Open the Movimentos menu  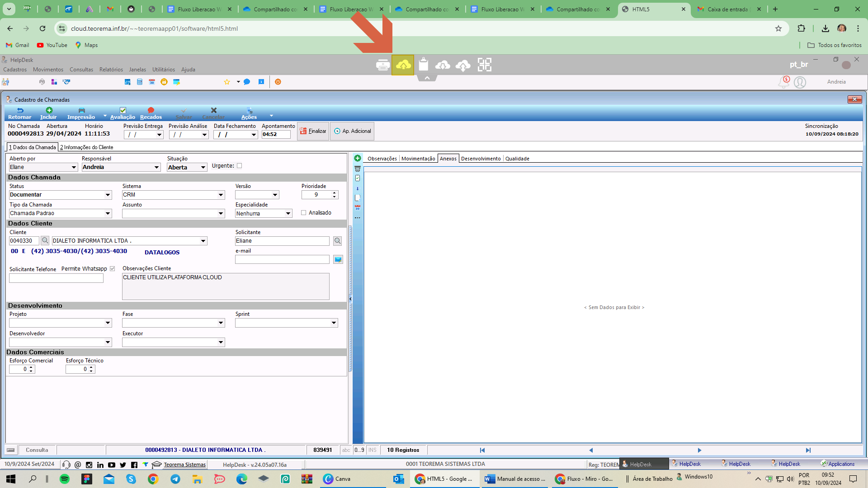click(48, 70)
